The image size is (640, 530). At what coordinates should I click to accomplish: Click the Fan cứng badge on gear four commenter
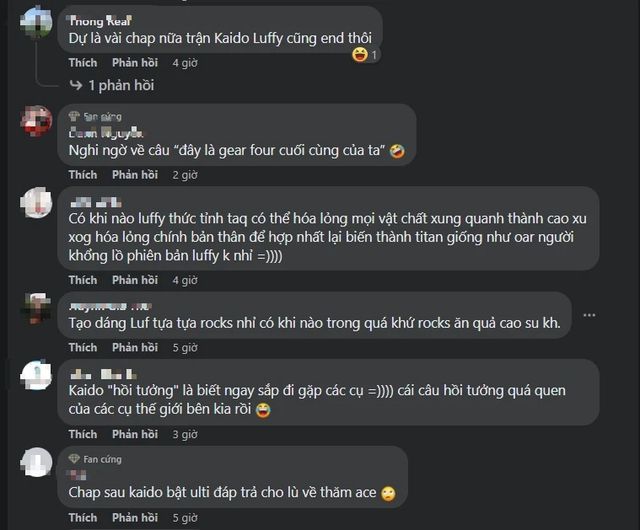[x=95, y=117]
